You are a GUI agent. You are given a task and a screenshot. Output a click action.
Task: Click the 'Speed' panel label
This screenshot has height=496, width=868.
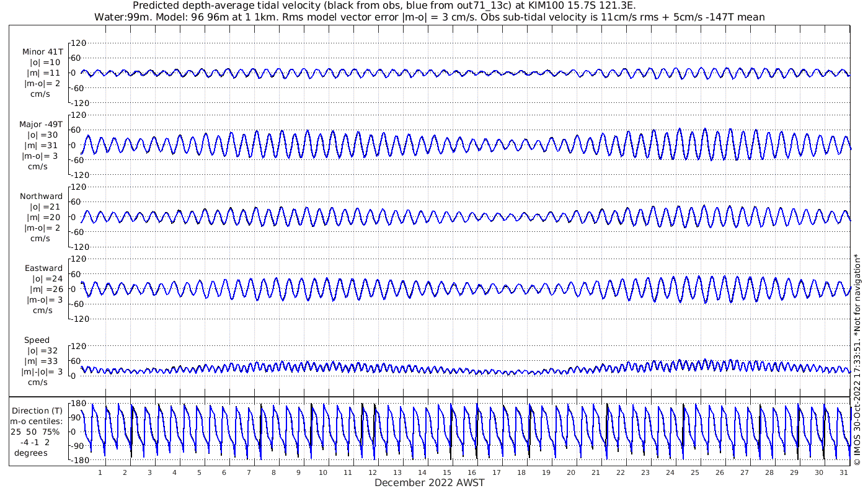(x=37, y=340)
